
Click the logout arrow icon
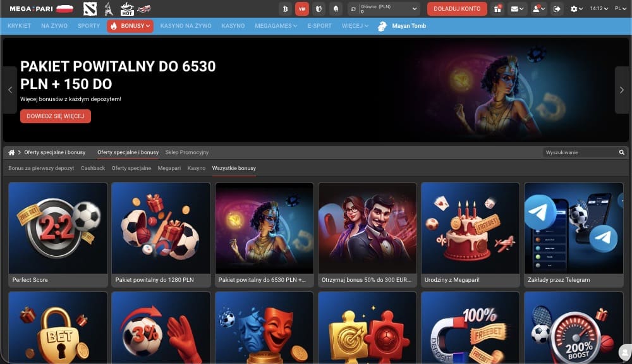click(x=557, y=9)
